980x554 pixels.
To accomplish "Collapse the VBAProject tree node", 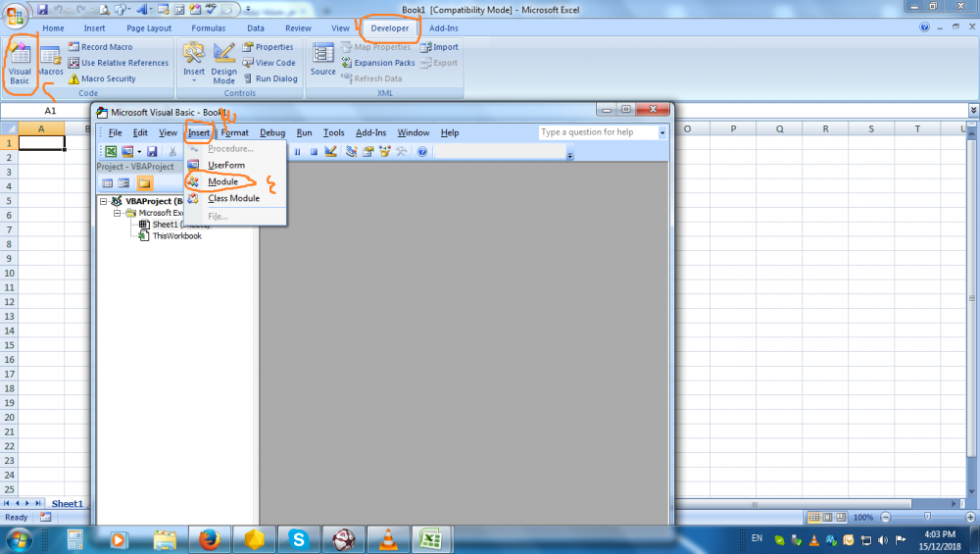I will pos(104,201).
